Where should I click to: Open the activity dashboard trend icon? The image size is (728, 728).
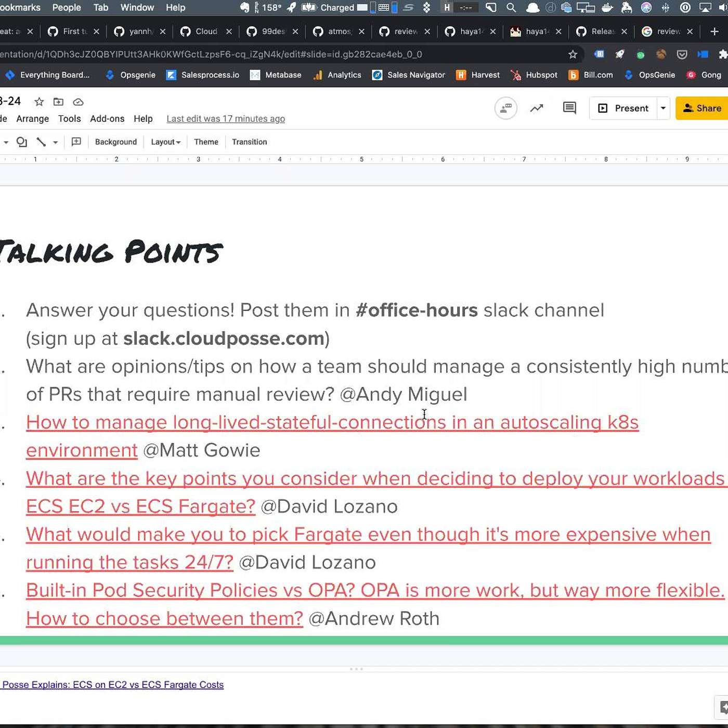(x=537, y=108)
